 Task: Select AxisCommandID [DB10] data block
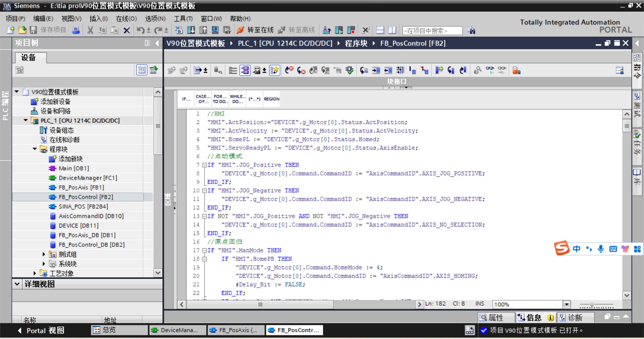click(91, 216)
